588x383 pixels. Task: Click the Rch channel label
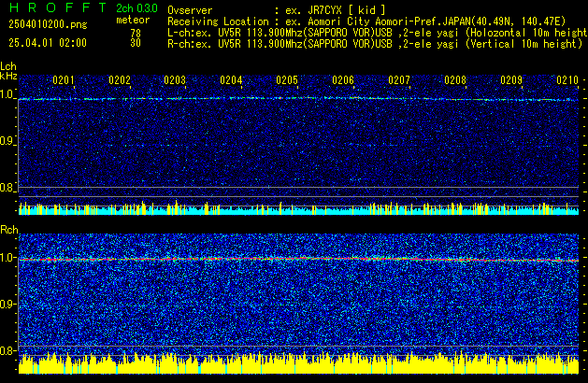[x=9, y=230]
